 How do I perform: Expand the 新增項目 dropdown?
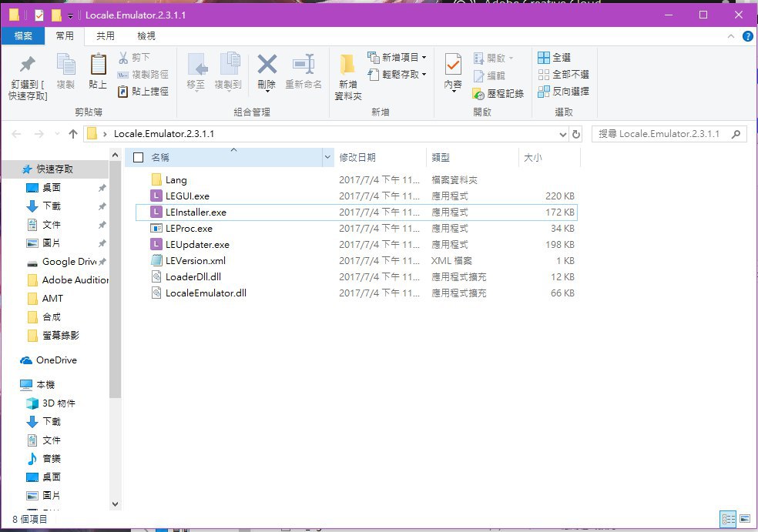(424, 58)
